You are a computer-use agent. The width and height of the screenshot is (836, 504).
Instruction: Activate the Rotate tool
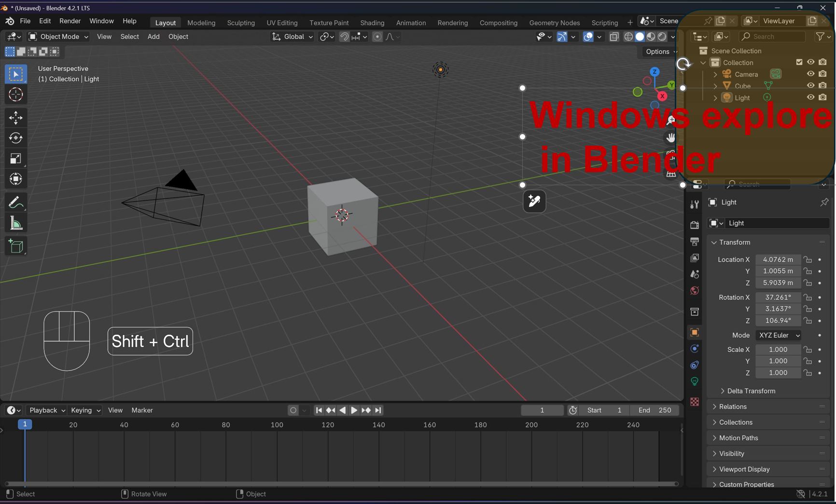click(16, 138)
